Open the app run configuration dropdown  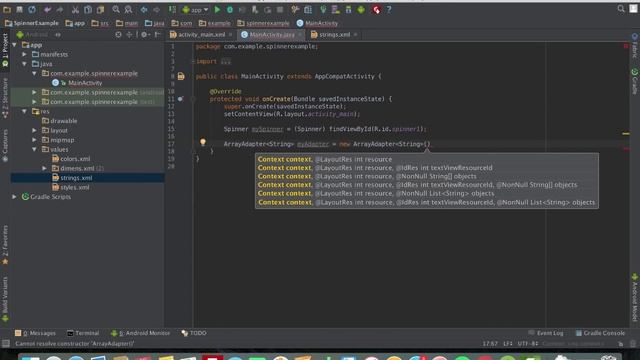tap(196, 9)
